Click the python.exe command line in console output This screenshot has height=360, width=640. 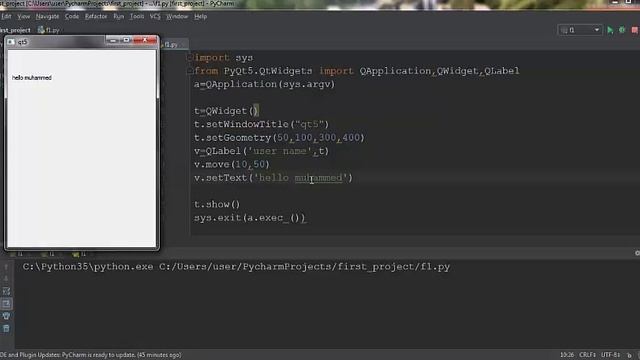(236, 267)
